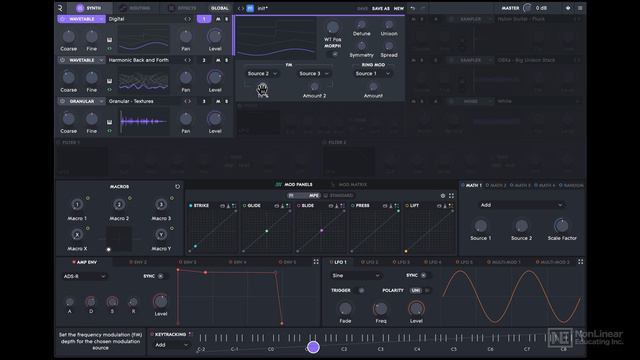The width and height of the screenshot is (640, 360).
Task: Toggle the MORPH switch
Action: [333, 54]
